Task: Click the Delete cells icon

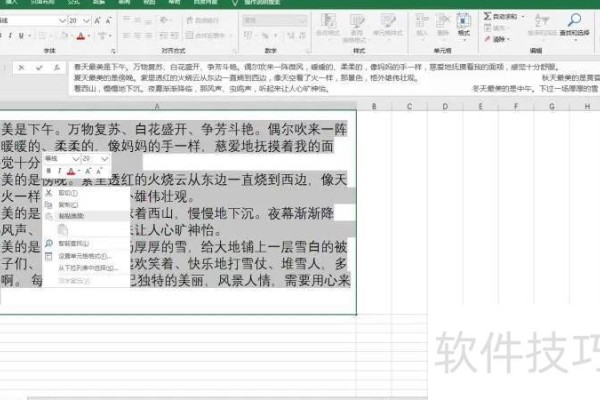Action: point(443,20)
